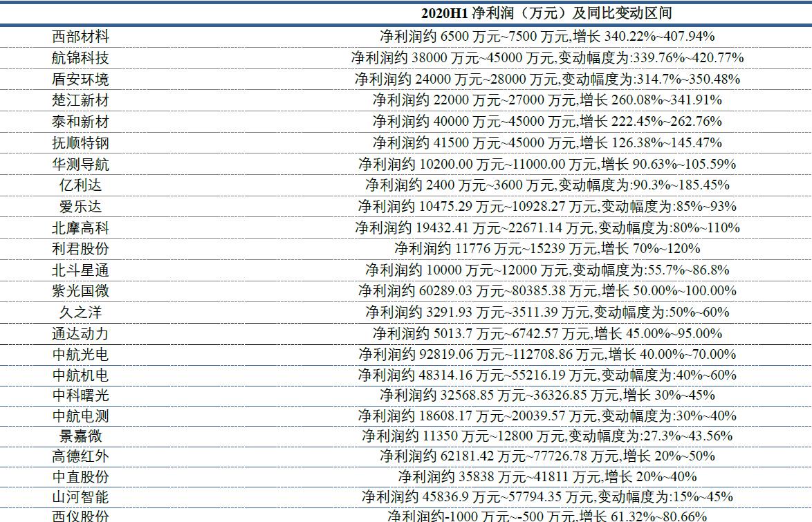
Task: Click profit cell with 增长 45.00%~95.00%
Action: coord(547,333)
